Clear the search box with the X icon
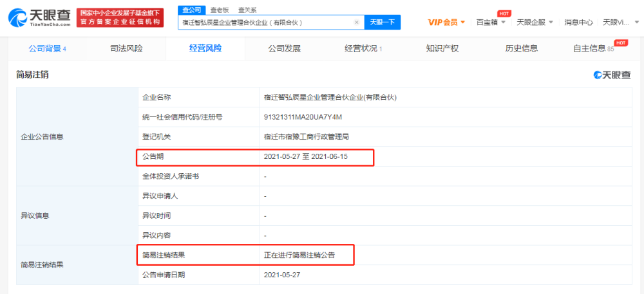Screen dimensions: 644x294 pyautogui.click(x=357, y=22)
